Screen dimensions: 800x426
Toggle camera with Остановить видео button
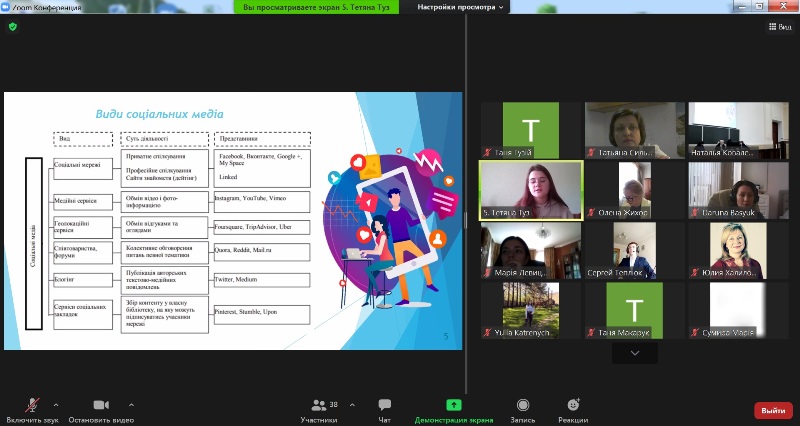tap(101, 405)
